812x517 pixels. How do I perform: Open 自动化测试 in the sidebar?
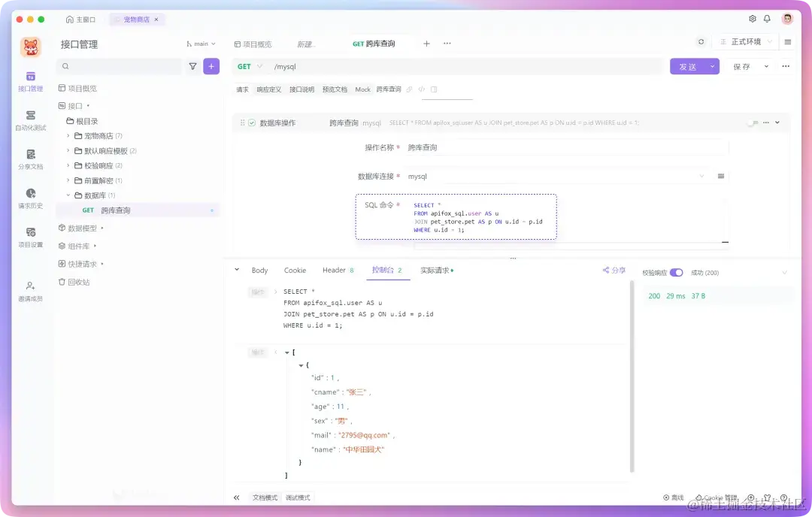(x=31, y=120)
